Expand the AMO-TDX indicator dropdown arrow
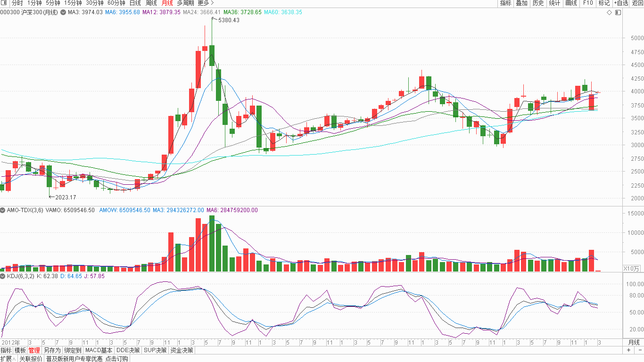 (x=3, y=210)
